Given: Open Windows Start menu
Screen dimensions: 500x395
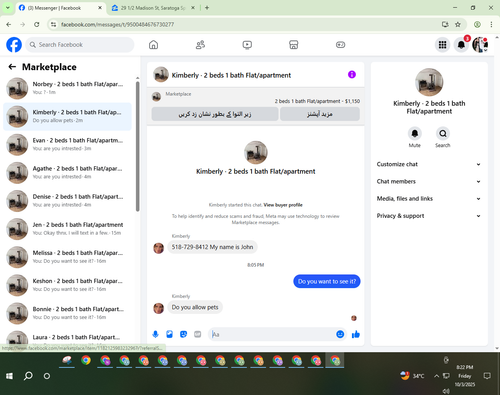Looking at the screenshot, I should coord(9,376).
